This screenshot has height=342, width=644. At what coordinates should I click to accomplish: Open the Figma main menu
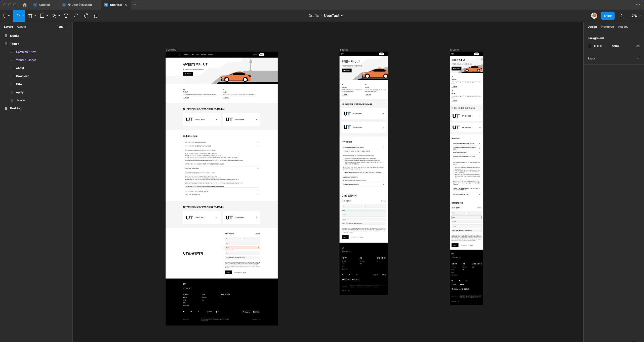(6, 16)
